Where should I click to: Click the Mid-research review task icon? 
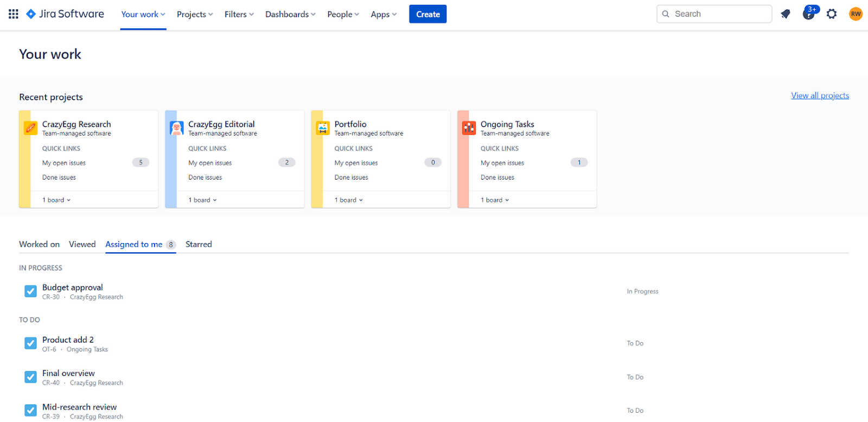coord(31,411)
